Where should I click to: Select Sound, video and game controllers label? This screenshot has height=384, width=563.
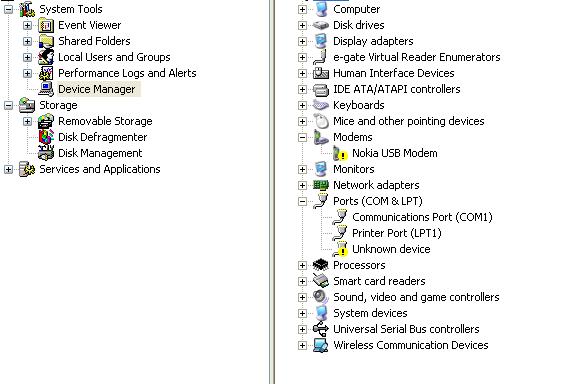coord(416,297)
